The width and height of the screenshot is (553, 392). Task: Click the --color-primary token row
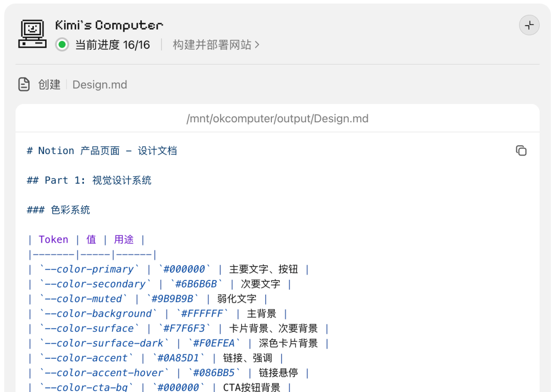[87, 269]
